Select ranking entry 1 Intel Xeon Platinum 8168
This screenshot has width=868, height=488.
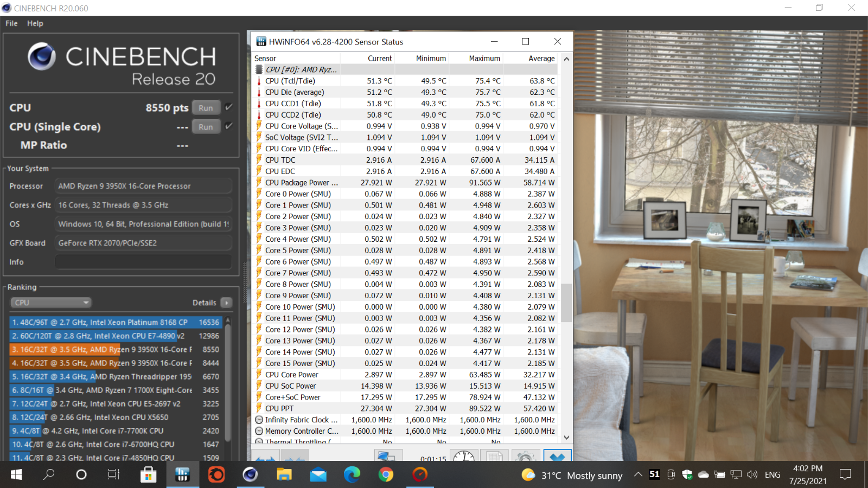[116, 322]
